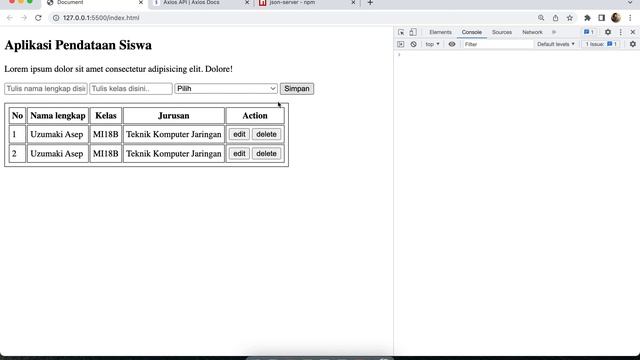Switch to the Elements tab
This screenshot has width=640, height=360.
tap(440, 32)
